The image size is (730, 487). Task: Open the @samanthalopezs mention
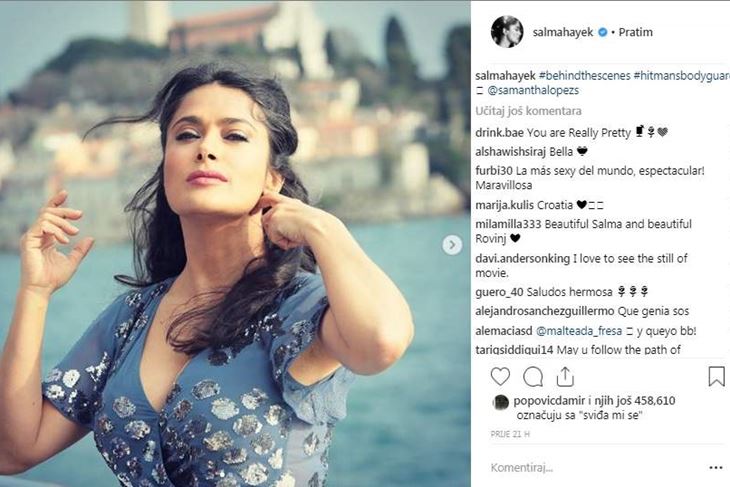533,90
